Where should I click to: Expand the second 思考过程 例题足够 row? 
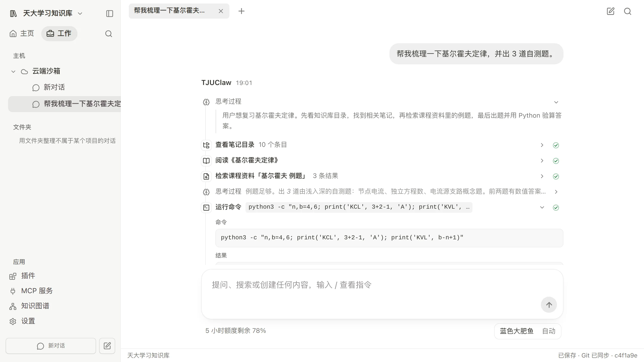tap(382, 192)
